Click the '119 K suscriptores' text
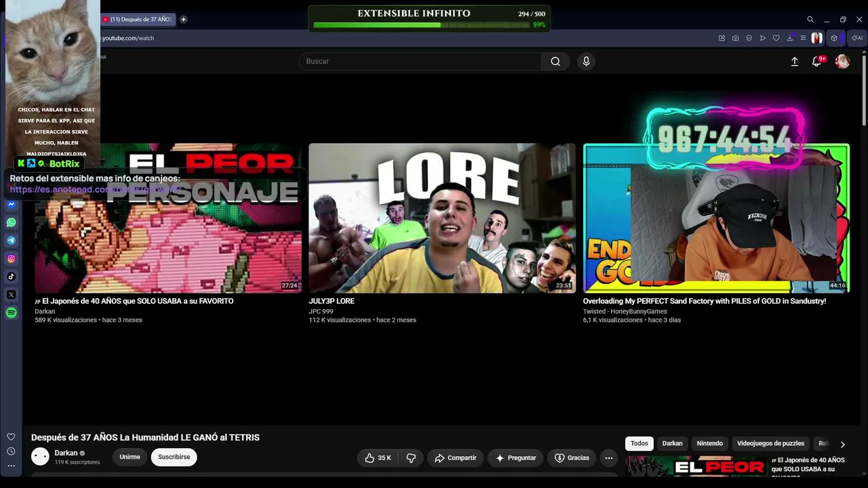The width and height of the screenshot is (868, 488). (x=77, y=462)
